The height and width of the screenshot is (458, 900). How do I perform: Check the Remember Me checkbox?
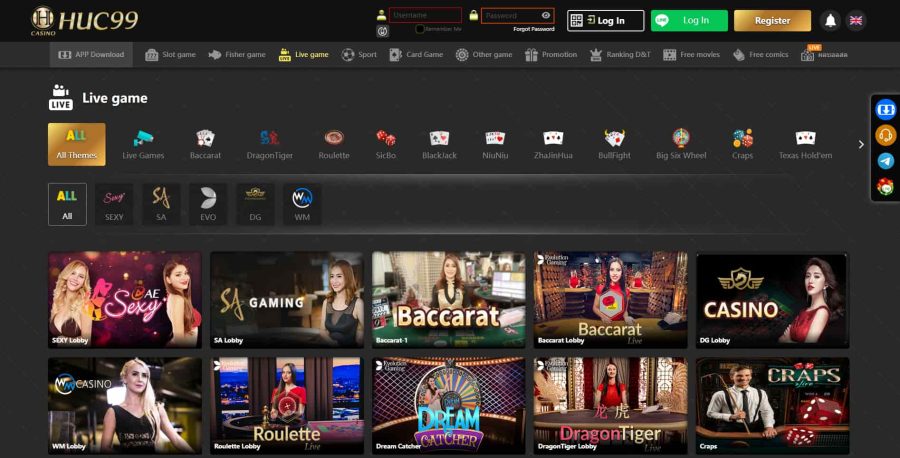[420, 29]
